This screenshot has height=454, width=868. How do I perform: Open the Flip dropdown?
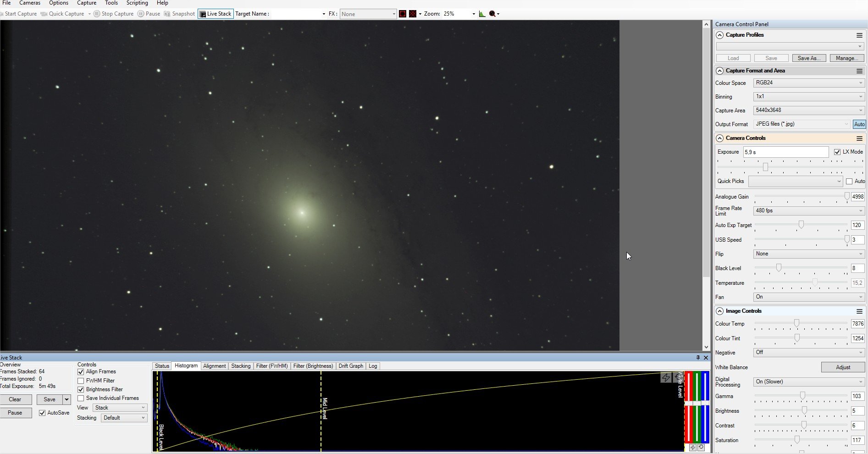809,254
